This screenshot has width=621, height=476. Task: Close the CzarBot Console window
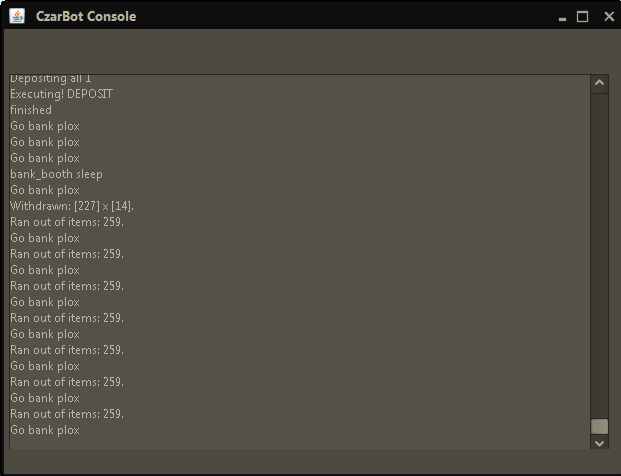(x=608, y=16)
